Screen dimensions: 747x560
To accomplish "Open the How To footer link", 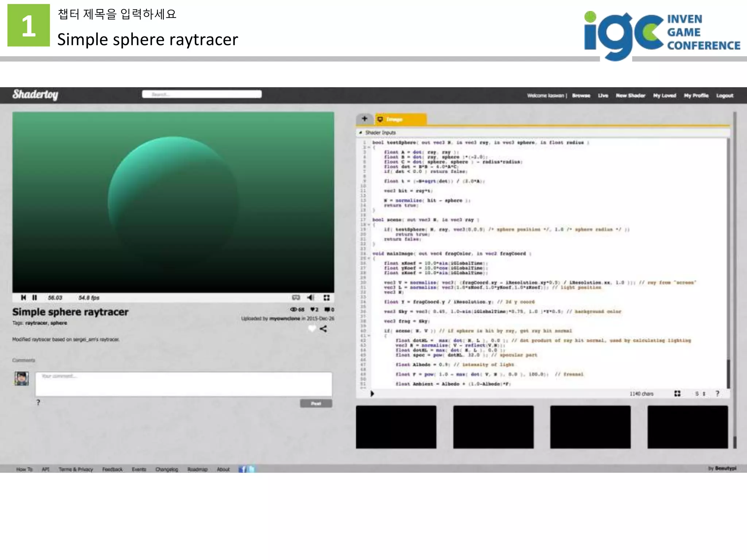I will pyautogui.click(x=24, y=469).
